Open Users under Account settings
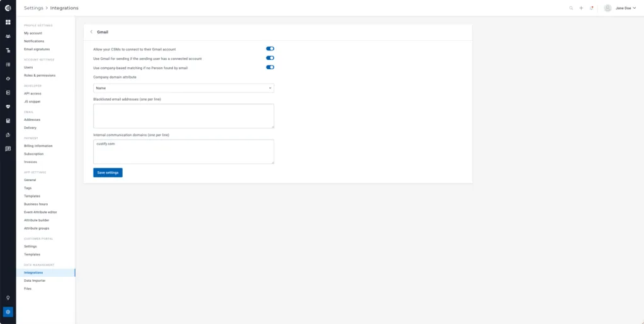644x324 pixels. [28, 67]
